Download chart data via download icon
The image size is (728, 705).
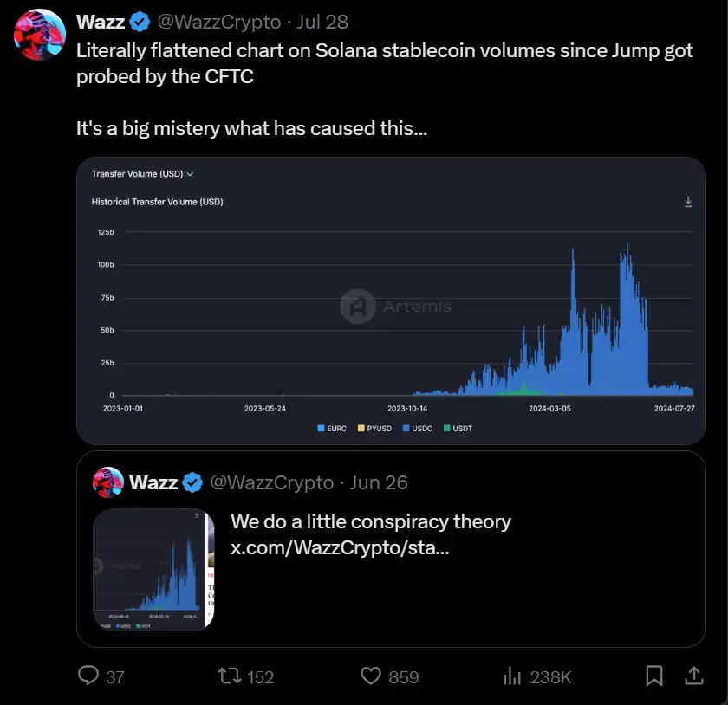(688, 202)
